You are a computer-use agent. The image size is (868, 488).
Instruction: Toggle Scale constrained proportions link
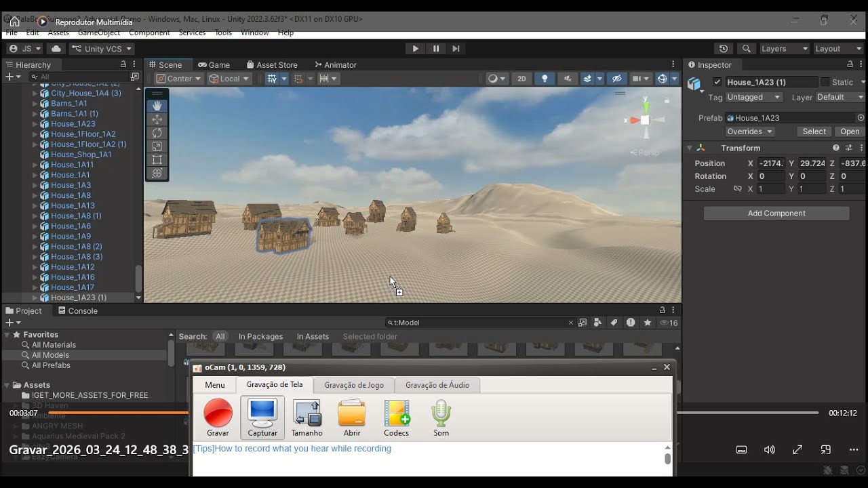tap(737, 189)
